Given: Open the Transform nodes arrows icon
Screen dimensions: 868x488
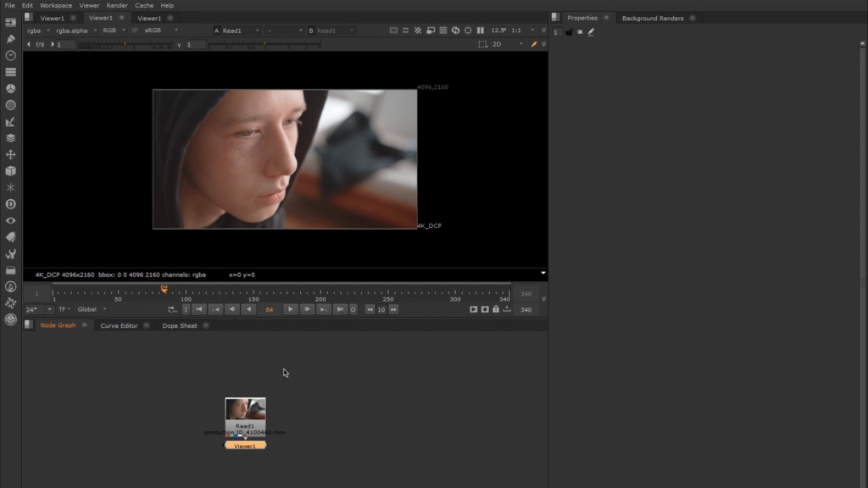Looking at the screenshot, I should point(10,154).
